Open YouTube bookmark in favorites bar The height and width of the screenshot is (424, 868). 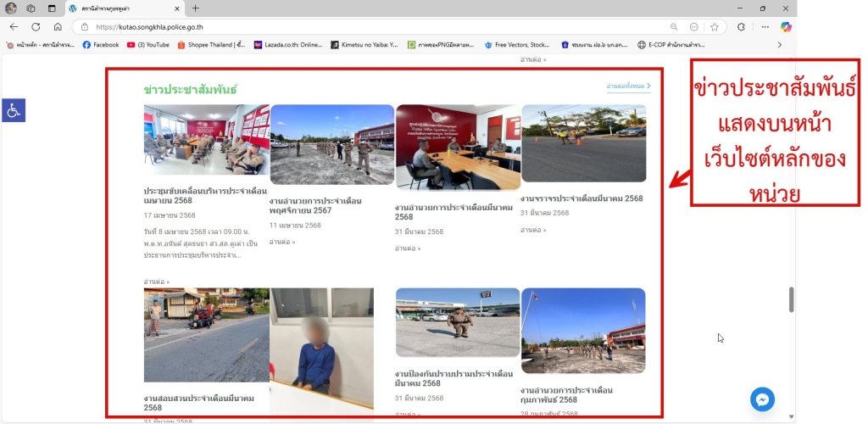tap(147, 45)
